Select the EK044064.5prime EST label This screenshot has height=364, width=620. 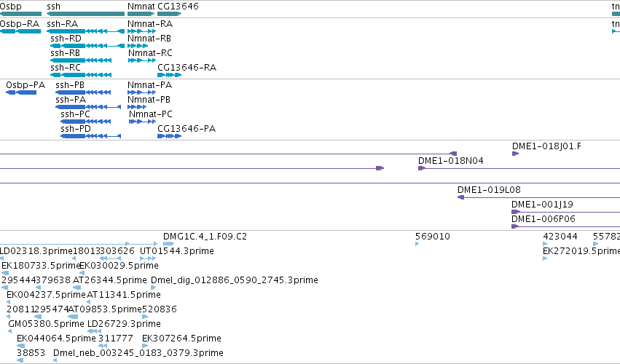(56, 339)
